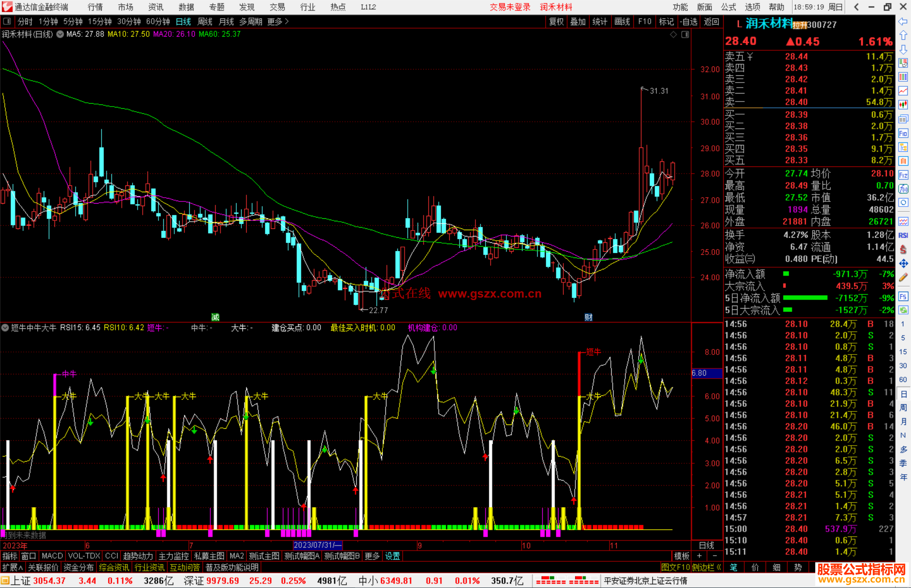Click the blue 6.80 price marker on axis
Viewport: 911px width, 588px height.
(700, 373)
